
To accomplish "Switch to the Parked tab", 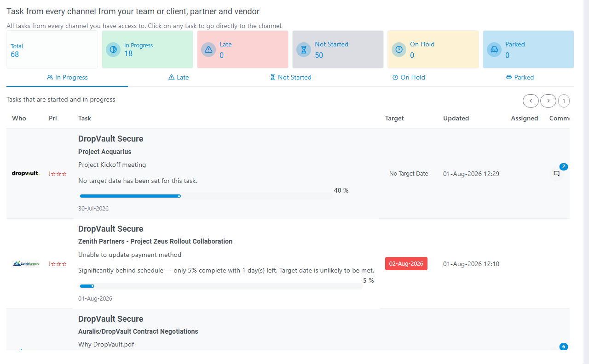I will (520, 77).
